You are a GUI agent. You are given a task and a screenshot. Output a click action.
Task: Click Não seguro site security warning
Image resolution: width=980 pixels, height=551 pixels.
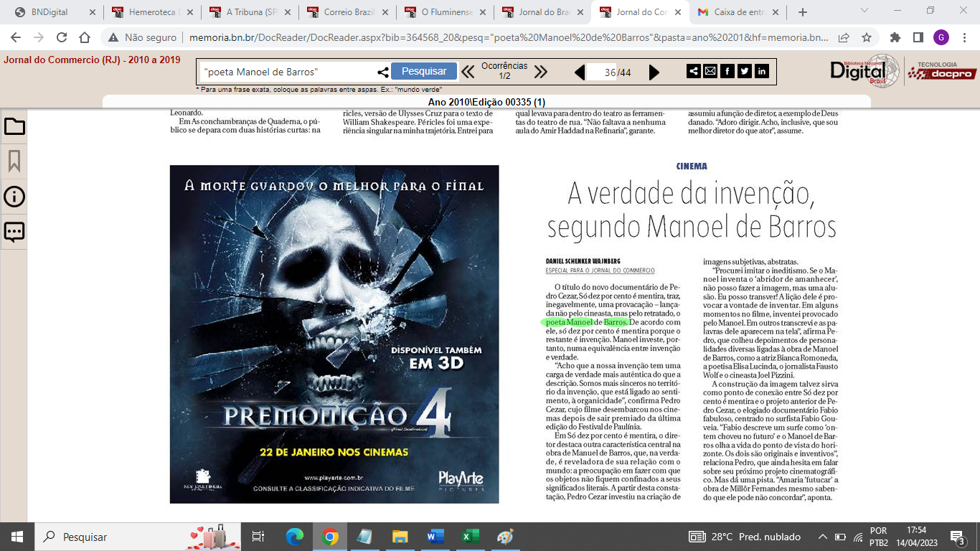click(141, 37)
